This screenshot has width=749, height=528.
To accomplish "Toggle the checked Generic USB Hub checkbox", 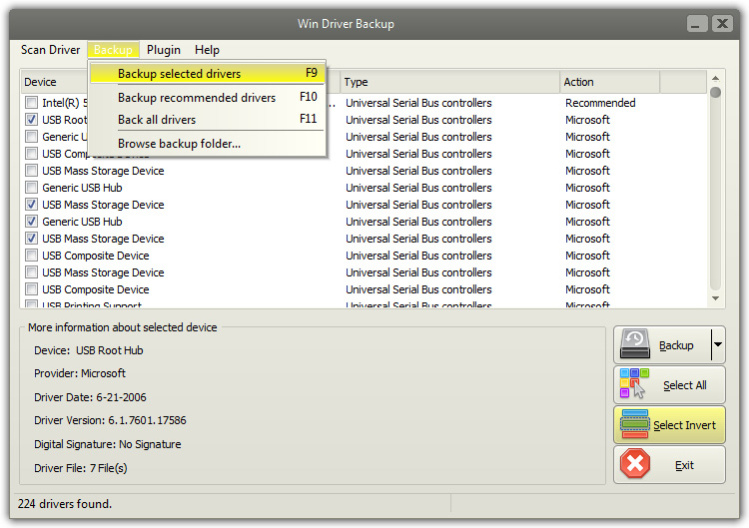I will (x=32, y=222).
